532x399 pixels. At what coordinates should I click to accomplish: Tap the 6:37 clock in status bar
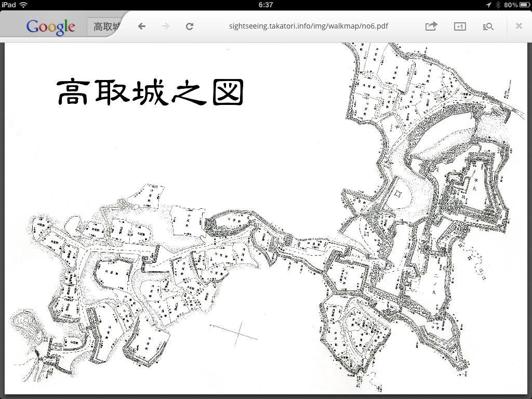(265, 5)
